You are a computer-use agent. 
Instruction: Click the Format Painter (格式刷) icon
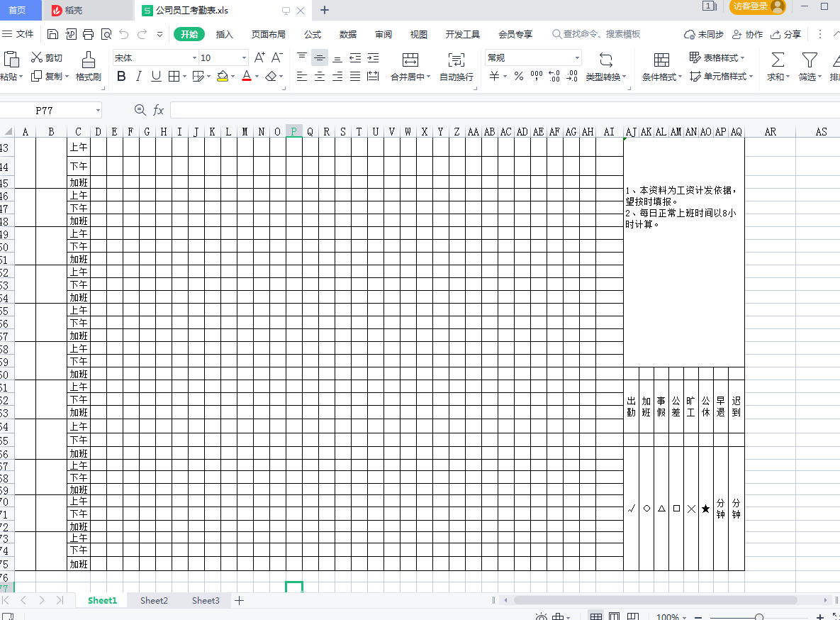88,60
